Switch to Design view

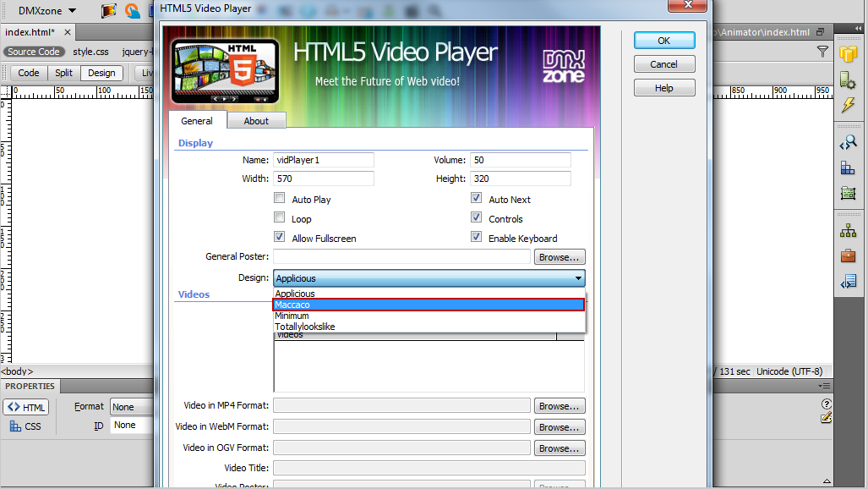click(102, 73)
